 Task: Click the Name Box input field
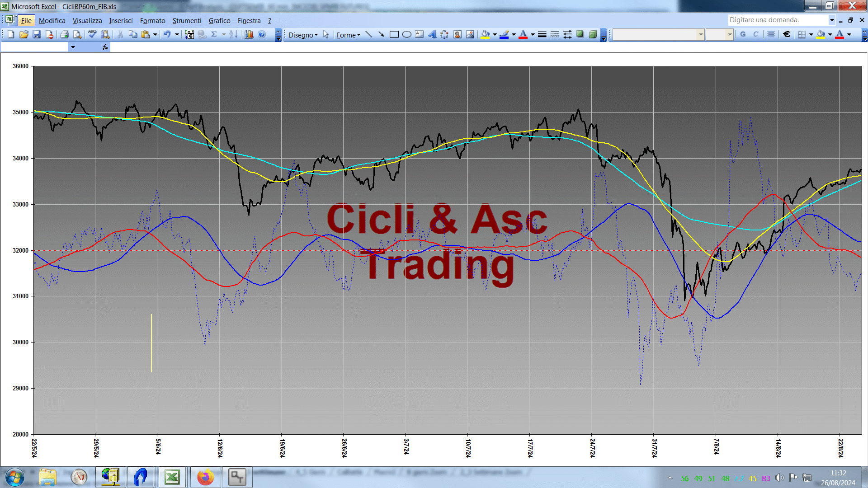(34, 47)
